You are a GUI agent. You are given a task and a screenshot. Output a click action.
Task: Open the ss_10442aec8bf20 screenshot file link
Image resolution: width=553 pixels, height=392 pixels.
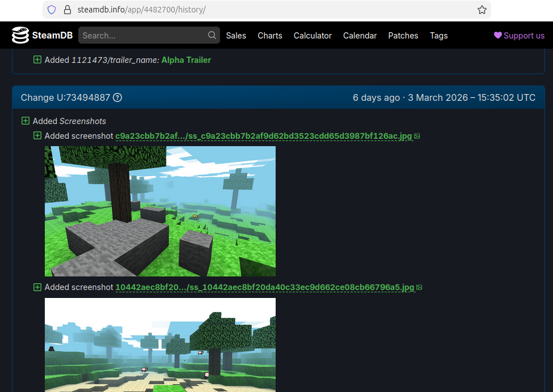(264, 287)
